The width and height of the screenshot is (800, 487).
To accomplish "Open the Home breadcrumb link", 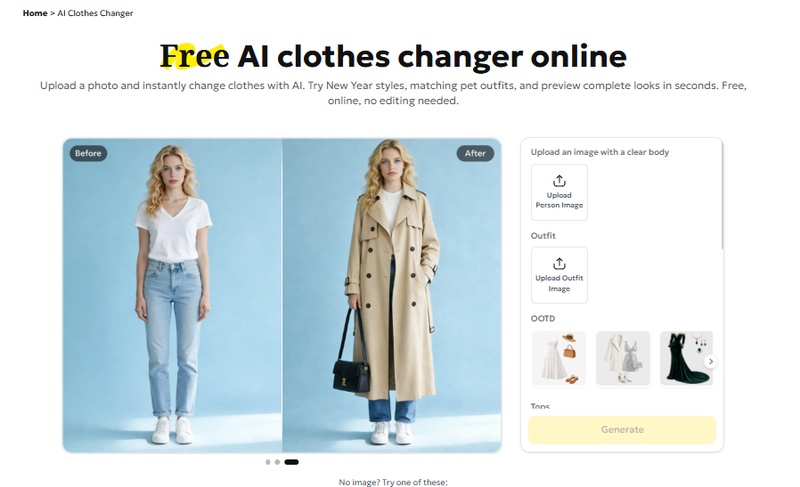I will coord(35,13).
